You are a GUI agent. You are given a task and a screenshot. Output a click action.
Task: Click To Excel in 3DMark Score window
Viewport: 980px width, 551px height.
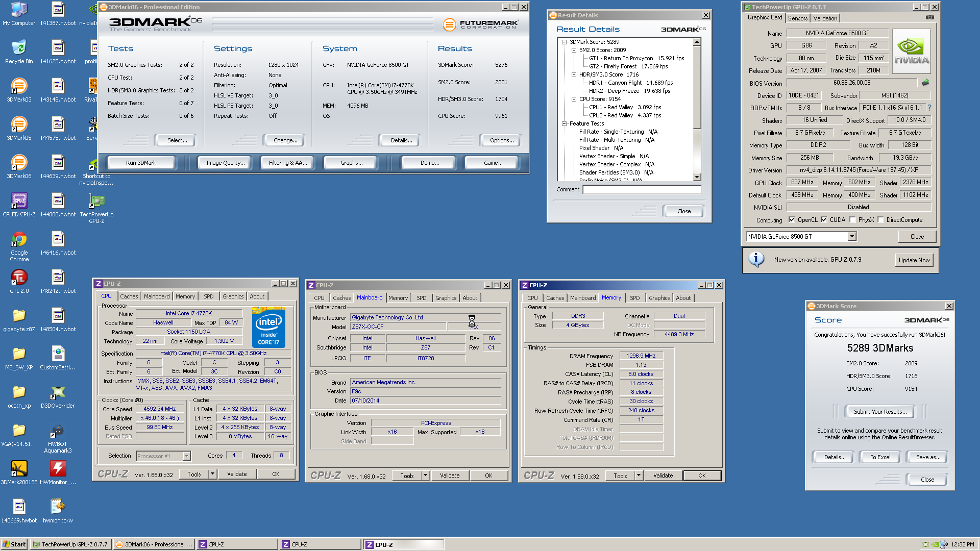pyautogui.click(x=880, y=457)
